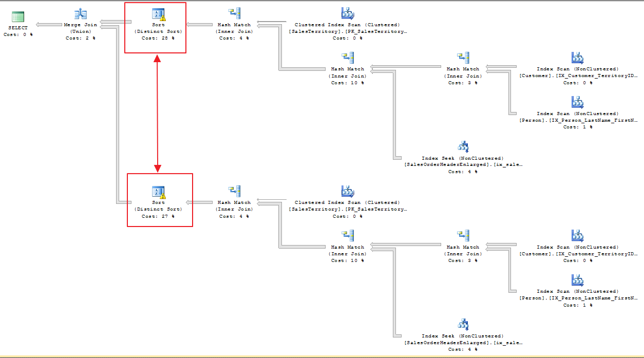Click the Distinct Sort icon costing 27%
644x358 pixels.
pos(158,192)
